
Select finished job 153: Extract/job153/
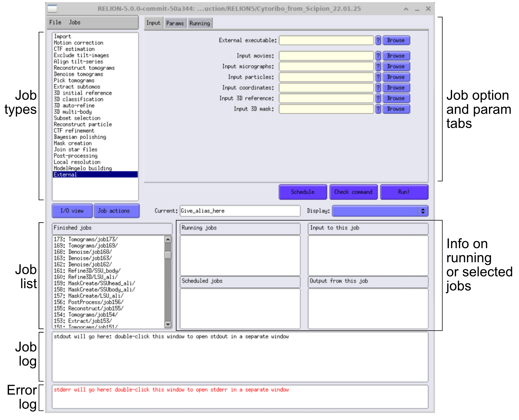pyautogui.click(x=108, y=321)
